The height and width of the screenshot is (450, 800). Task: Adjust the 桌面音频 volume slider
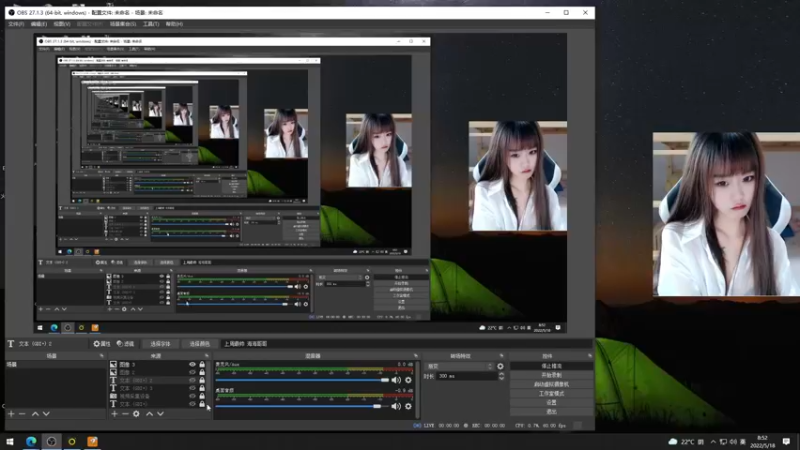click(302, 406)
